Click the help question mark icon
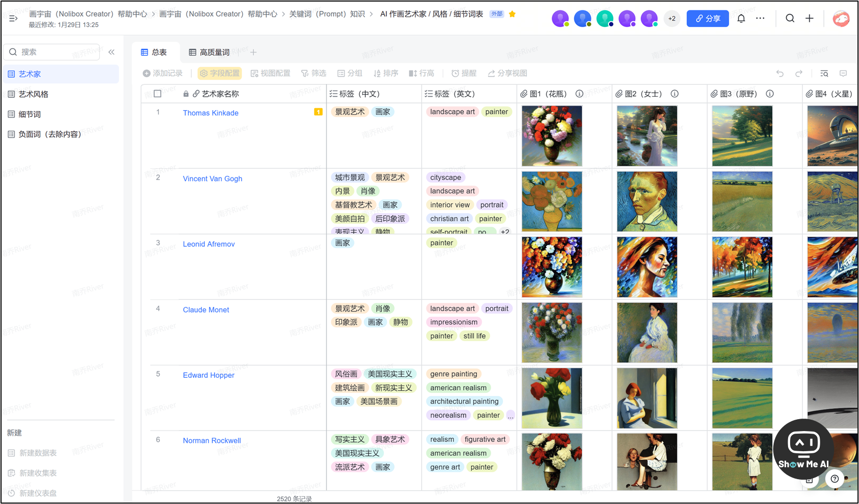859x504 pixels. coord(835,479)
